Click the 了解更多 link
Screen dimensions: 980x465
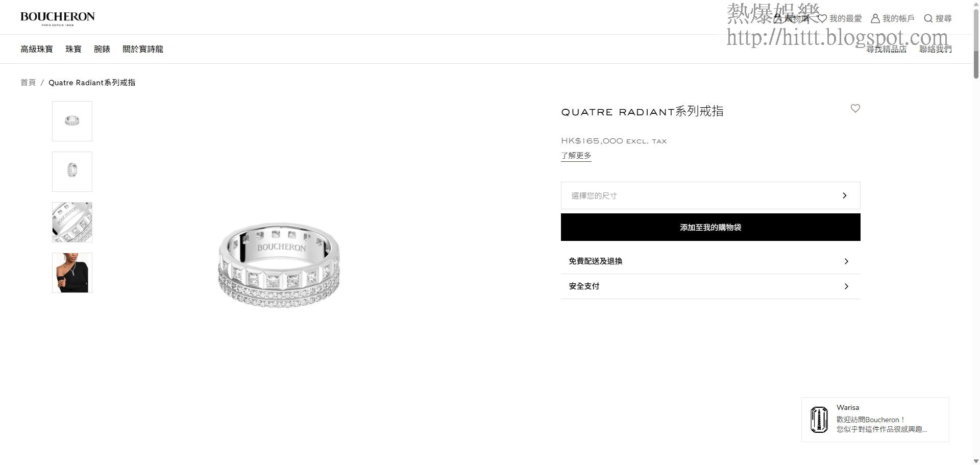click(x=576, y=155)
